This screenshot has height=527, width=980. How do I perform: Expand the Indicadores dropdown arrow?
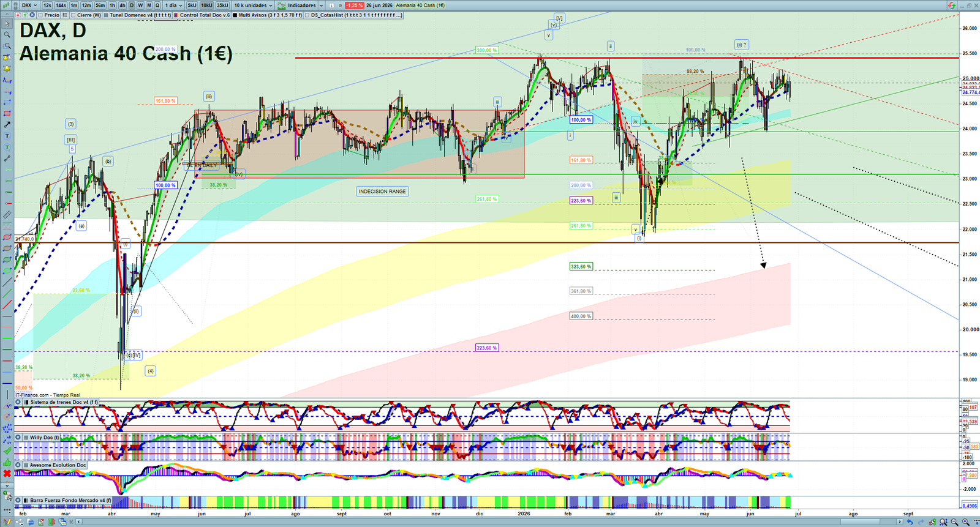pos(322,6)
